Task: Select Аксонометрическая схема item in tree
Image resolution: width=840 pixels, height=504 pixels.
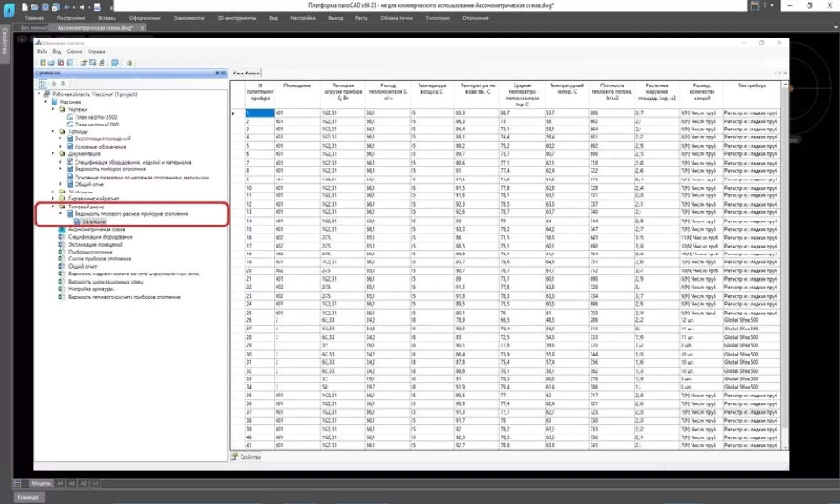Action: coord(96,230)
